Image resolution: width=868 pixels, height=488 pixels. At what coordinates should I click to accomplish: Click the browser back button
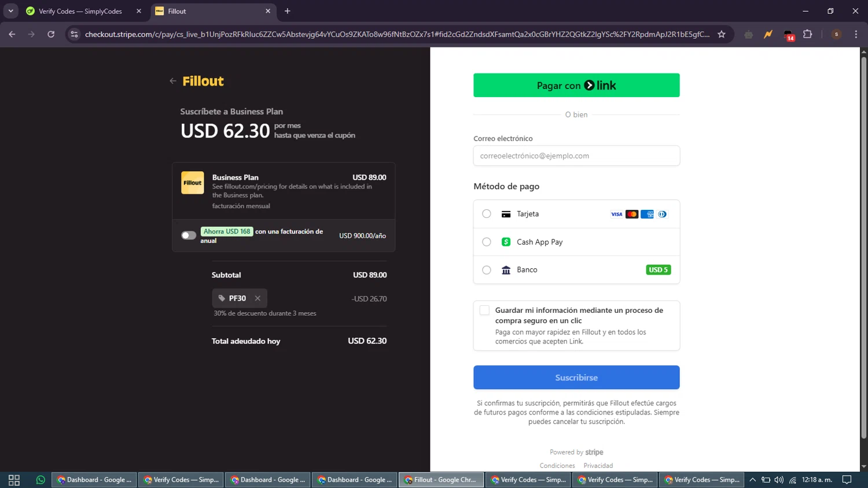pyautogui.click(x=12, y=34)
